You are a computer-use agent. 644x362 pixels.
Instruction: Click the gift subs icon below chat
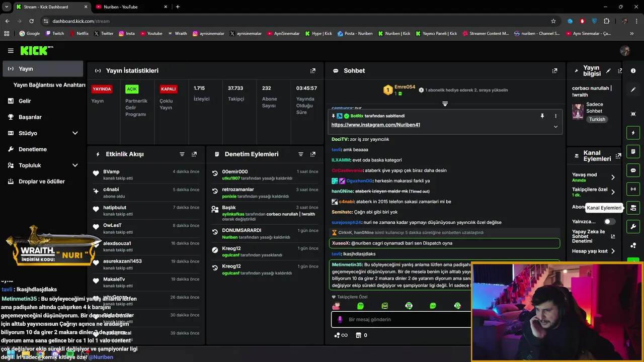coord(358,335)
